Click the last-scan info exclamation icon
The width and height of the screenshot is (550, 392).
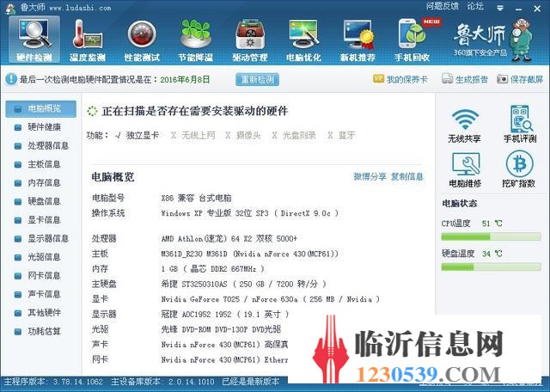(x=11, y=79)
